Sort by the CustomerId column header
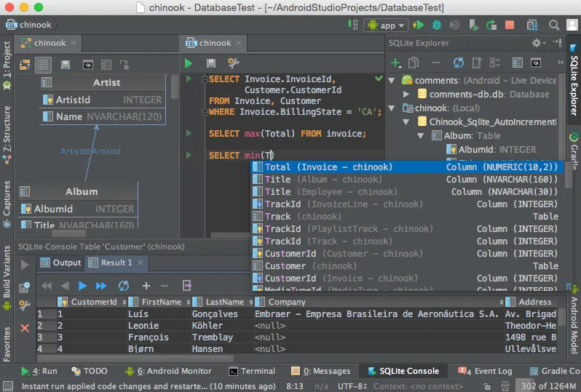Image resolution: width=581 pixels, height=392 pixels. click(x=93, y=302)
